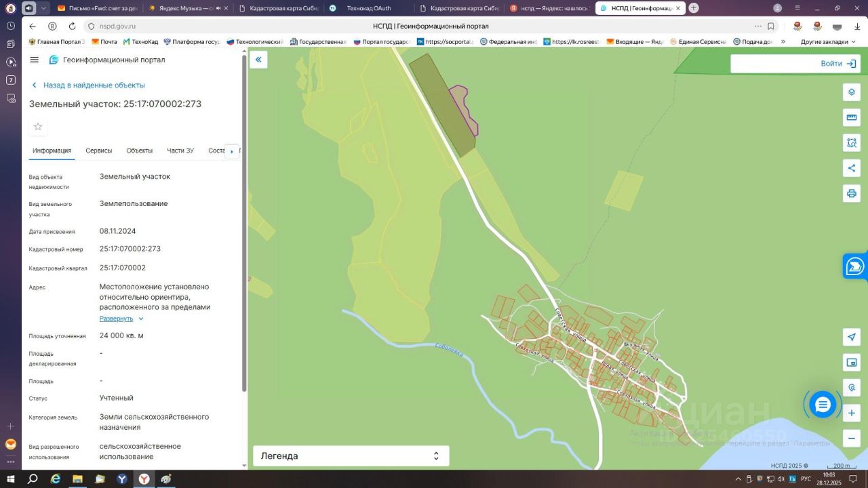Switch input language РУС in tray

coord(806,479)
